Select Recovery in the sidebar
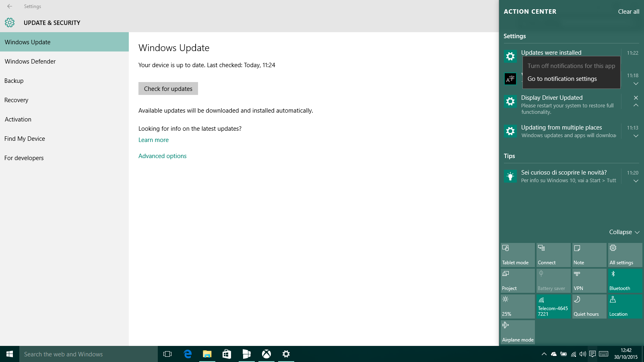The height and width of the screenshot is (362, 644). click(64, 100)
